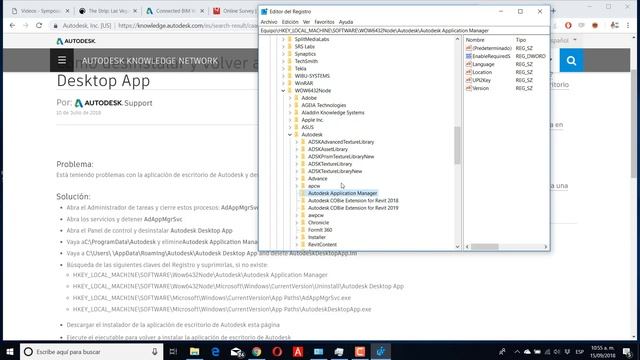Expand the Chronicle registry key
This screenshot has height=360, width=640.
(x=297, y=222)
